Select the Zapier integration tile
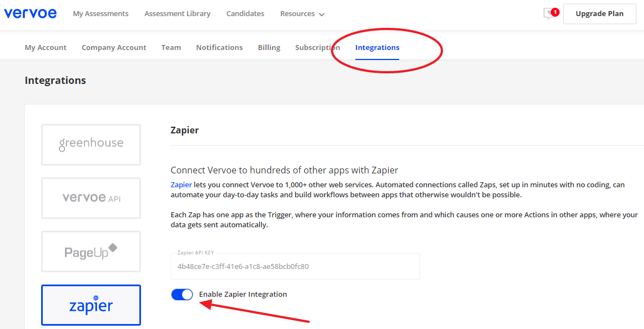 coord(91,305)
